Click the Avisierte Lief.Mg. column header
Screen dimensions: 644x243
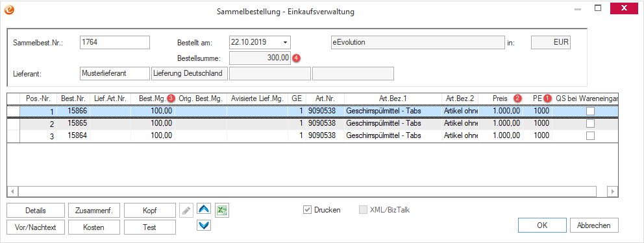pyautogui.click(x=257, y=98)
